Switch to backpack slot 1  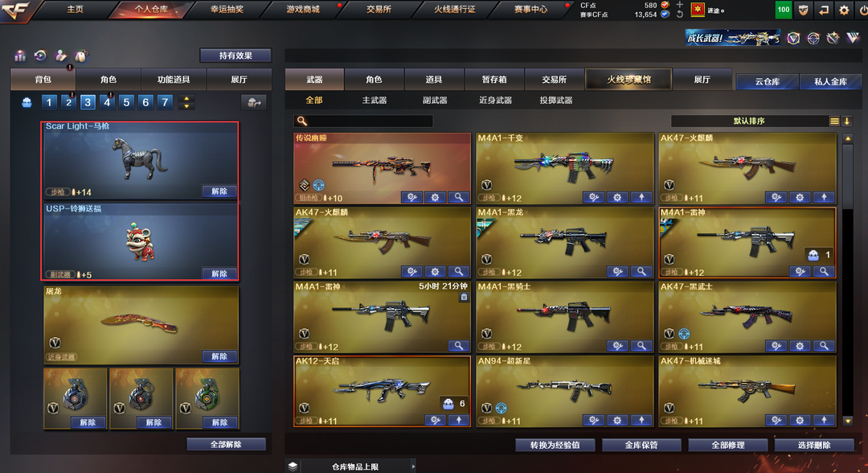(49, 102)
